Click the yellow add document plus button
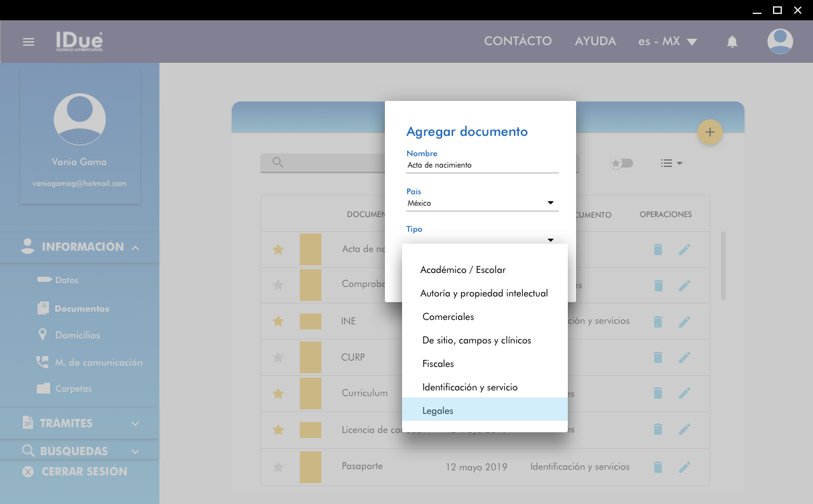Viewport: 813px width, 504px height. pyautogui.click(x=710, y=132)
